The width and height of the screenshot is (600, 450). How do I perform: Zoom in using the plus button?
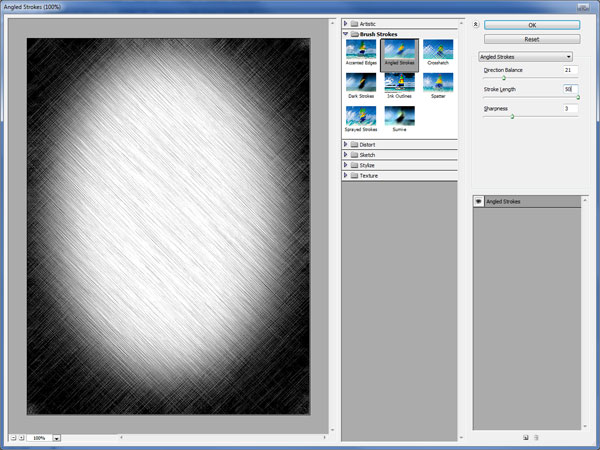pos(22,437)
